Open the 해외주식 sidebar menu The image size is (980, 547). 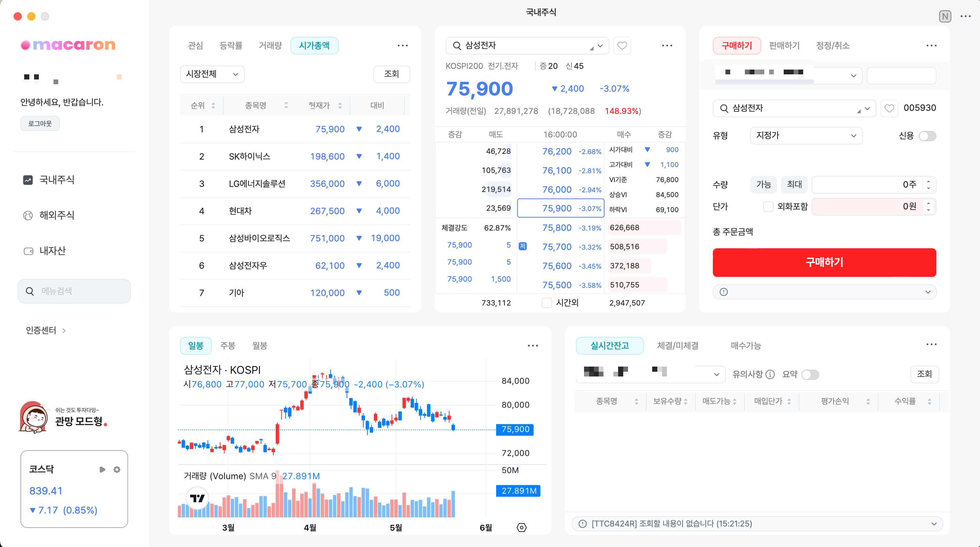click(x=49, y=215)
